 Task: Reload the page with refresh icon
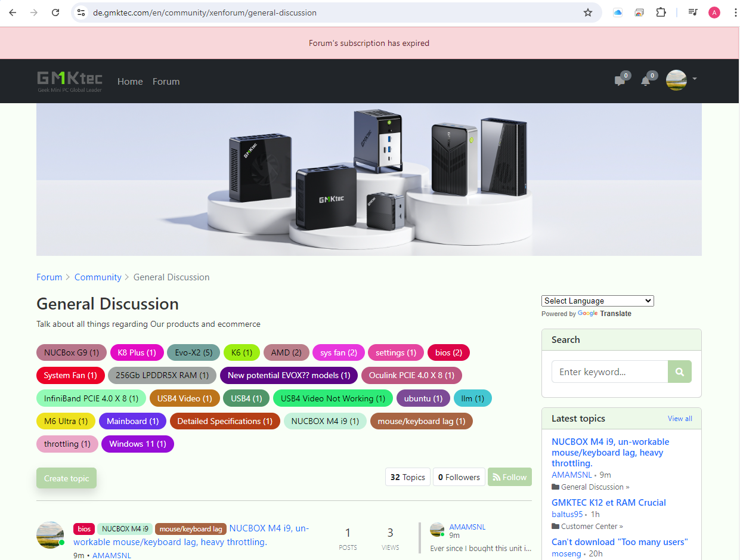[55, 13]
